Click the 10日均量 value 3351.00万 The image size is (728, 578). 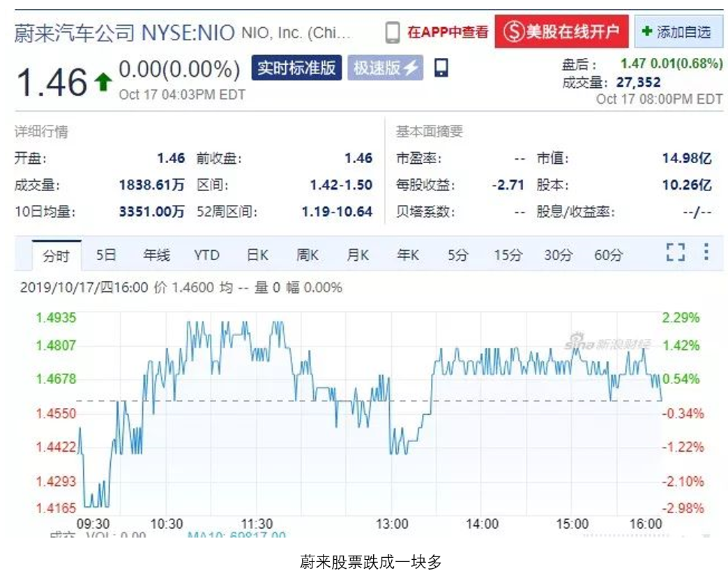152,212
